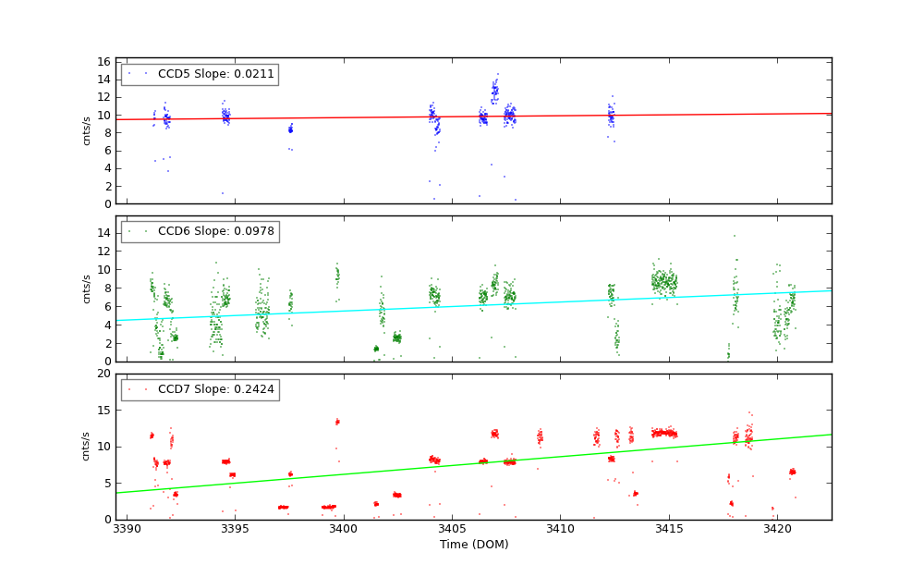The image size is (924, 577).
Task: Click the cnts/s label of the bottom panel
Action: pyautogui.click(x=87, y=446)
